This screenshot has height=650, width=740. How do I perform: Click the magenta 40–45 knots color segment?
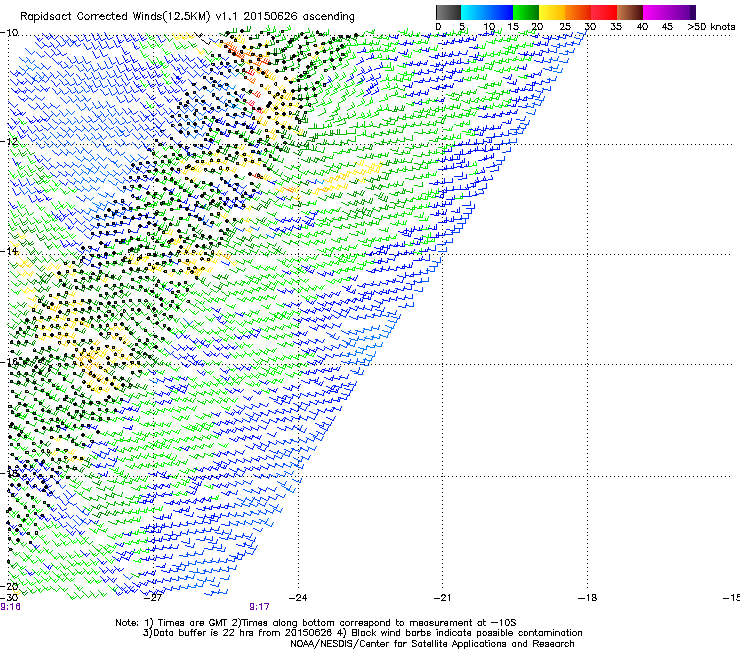[656, 12]
